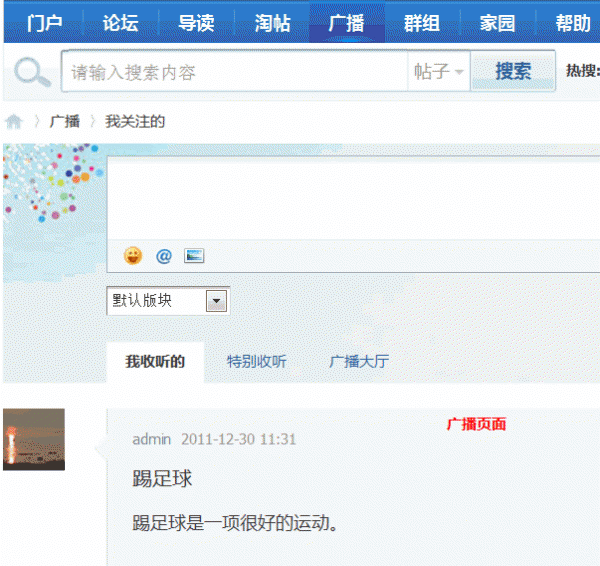Viewport: 600px width, 566px height.
Task: Go to 论坛 in the navigation bar
Action: coord(120,23)
